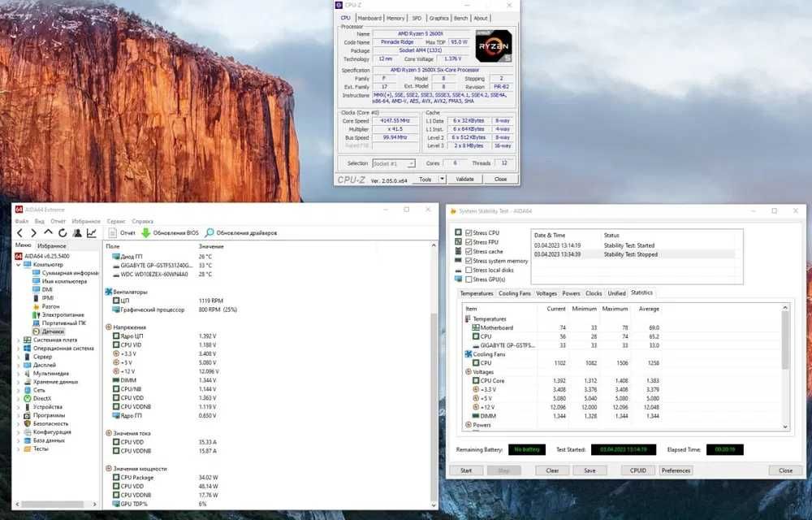This screenshot has height=520, width=812.
Task: Open Сервис menu in AIDA64
Action: [x=116, y=221]
